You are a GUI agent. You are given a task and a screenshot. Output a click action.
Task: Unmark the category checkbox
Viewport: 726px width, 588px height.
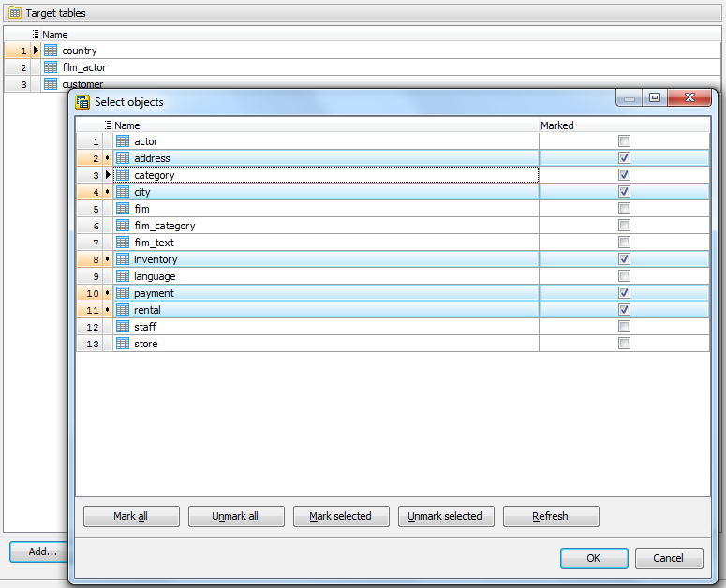[624, 175]
